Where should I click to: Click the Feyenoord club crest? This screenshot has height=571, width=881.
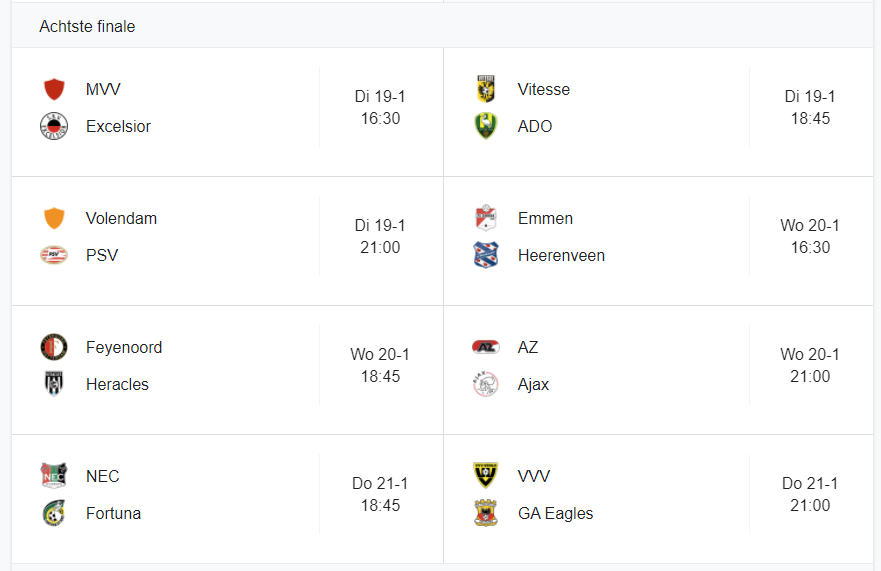coord(54,347)
